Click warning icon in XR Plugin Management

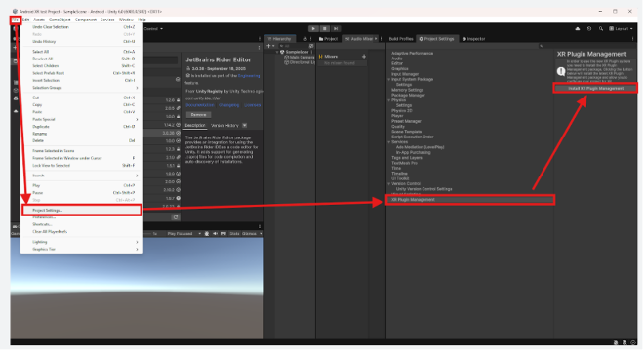pos(561,71)
